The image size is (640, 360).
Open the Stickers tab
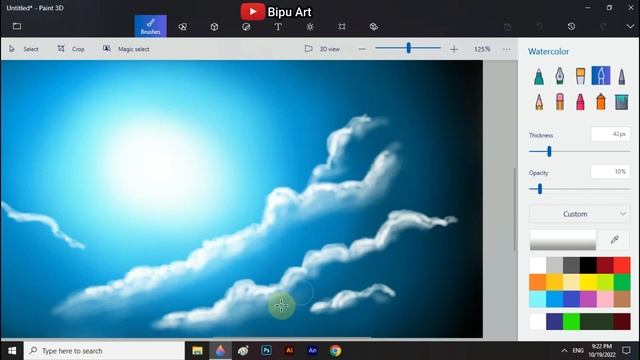click(x=246, y=27)
